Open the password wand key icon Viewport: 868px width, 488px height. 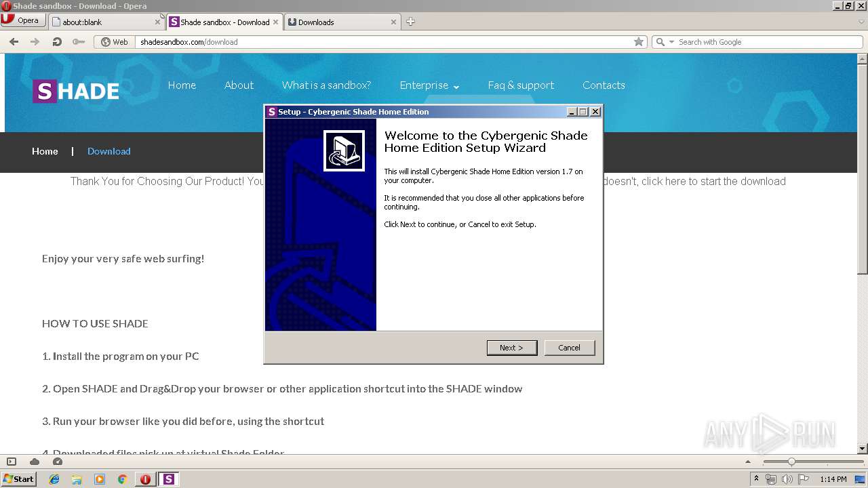click(x=79, y=42)
